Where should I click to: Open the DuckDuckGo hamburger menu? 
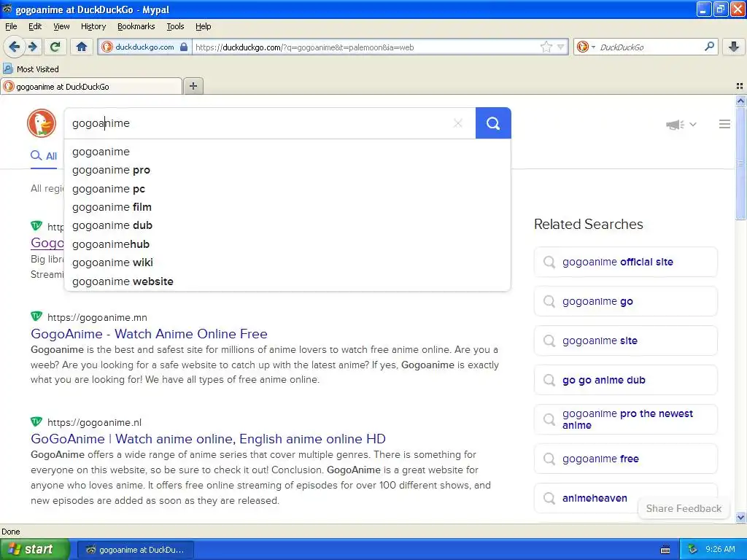(724, 124)
